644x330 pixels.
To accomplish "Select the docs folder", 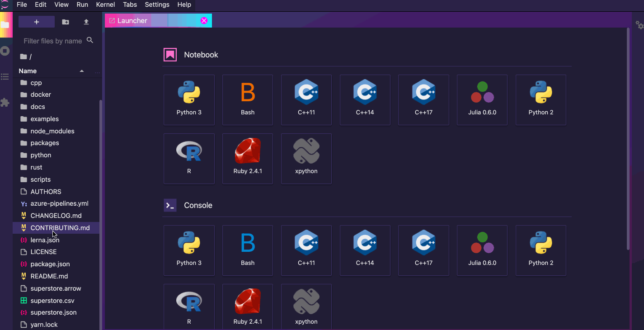I will click(56, 107).
